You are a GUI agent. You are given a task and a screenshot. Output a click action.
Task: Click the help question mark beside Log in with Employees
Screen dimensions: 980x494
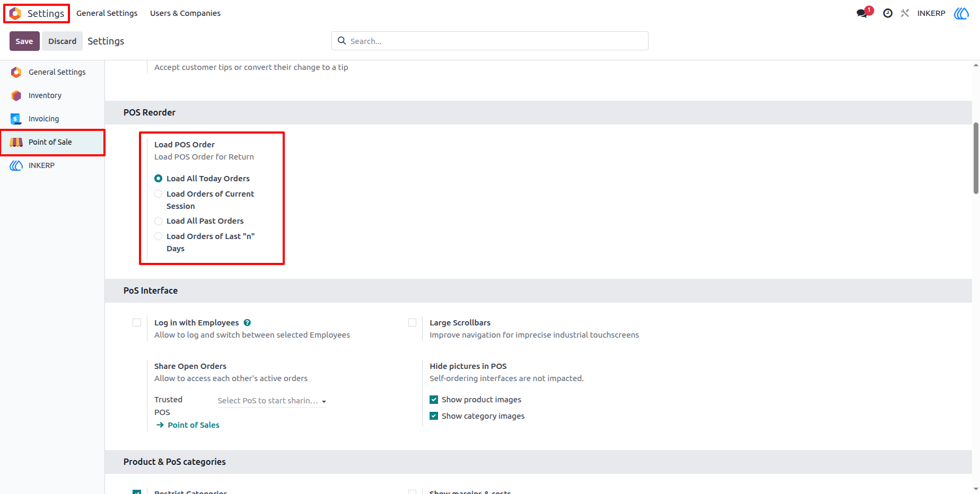pyautogui.click(x=247, y=323)
